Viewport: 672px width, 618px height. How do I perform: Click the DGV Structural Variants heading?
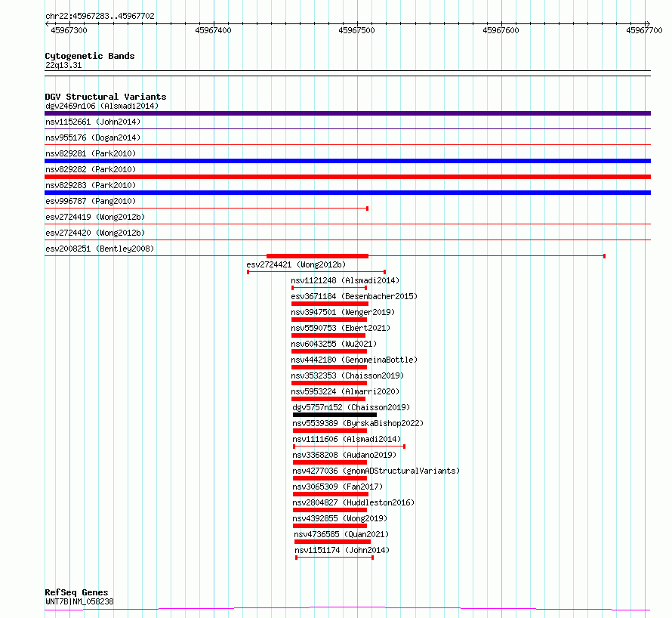[106, 97]
